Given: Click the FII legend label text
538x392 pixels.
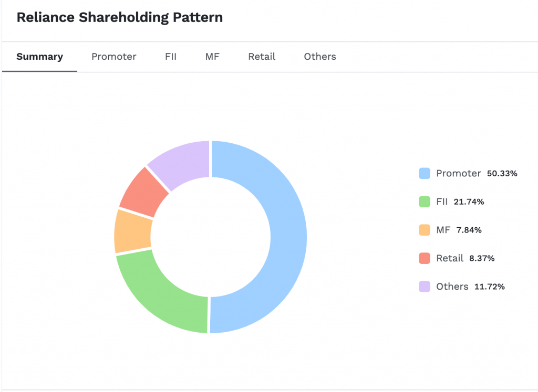Looking at the screenshot, I should (x=442, y=202).
